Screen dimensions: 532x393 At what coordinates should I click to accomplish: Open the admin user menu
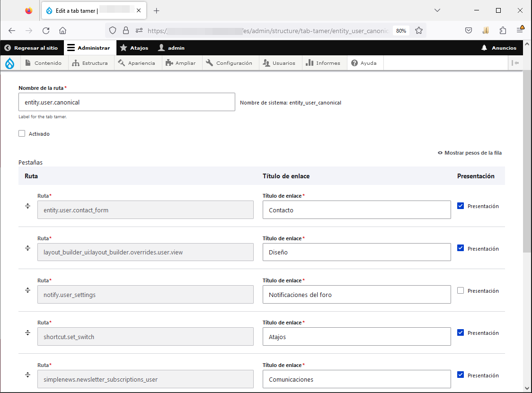pos(171,48)
